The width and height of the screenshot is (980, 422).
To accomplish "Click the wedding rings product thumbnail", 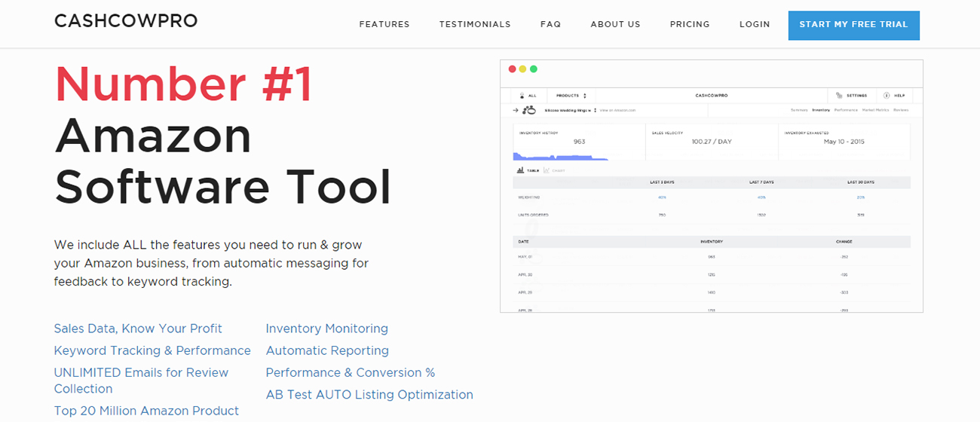I will click(529, 110).
